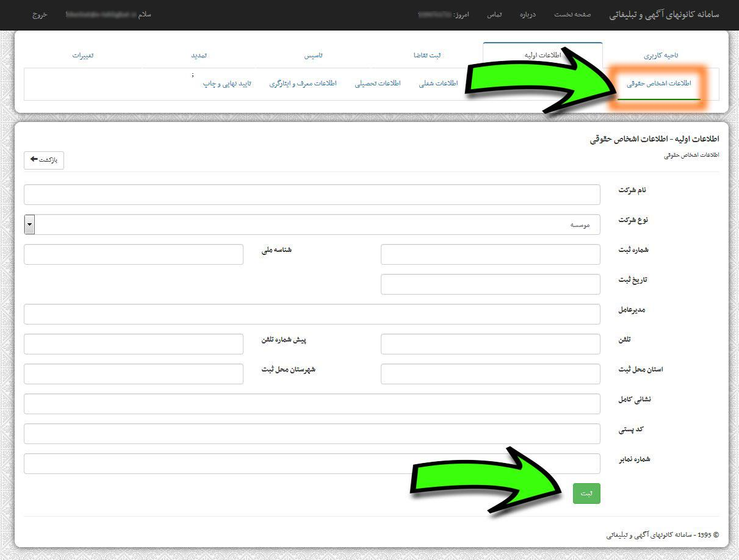Open the نوع شرکت dropdown arrow
The width and height of the screenshot is (739, 560).
[29, 224]
